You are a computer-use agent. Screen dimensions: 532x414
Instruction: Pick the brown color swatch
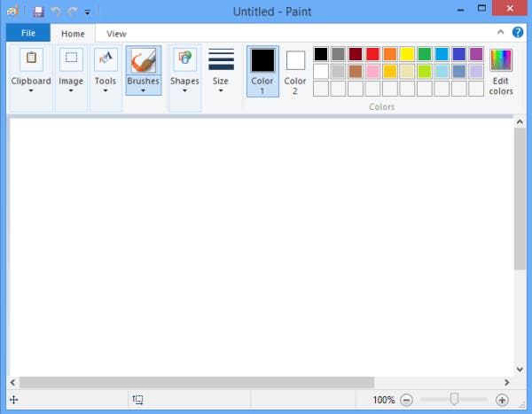(356, 72)
